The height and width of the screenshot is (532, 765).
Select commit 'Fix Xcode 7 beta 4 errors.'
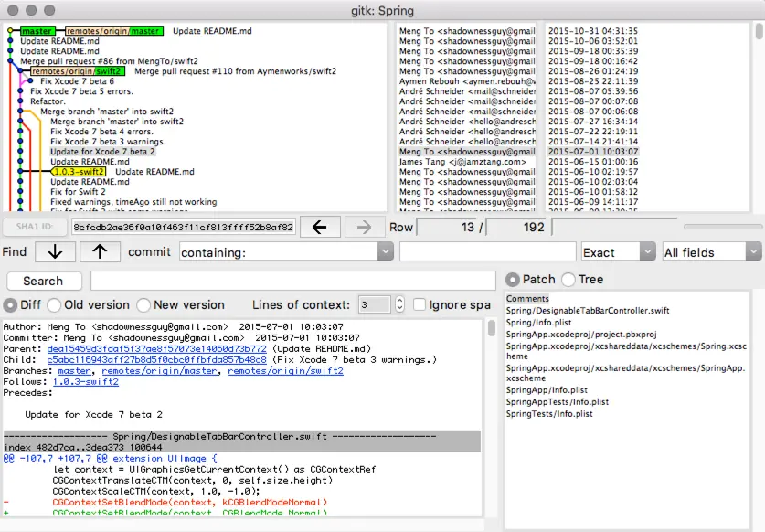(x=101, y=132)
